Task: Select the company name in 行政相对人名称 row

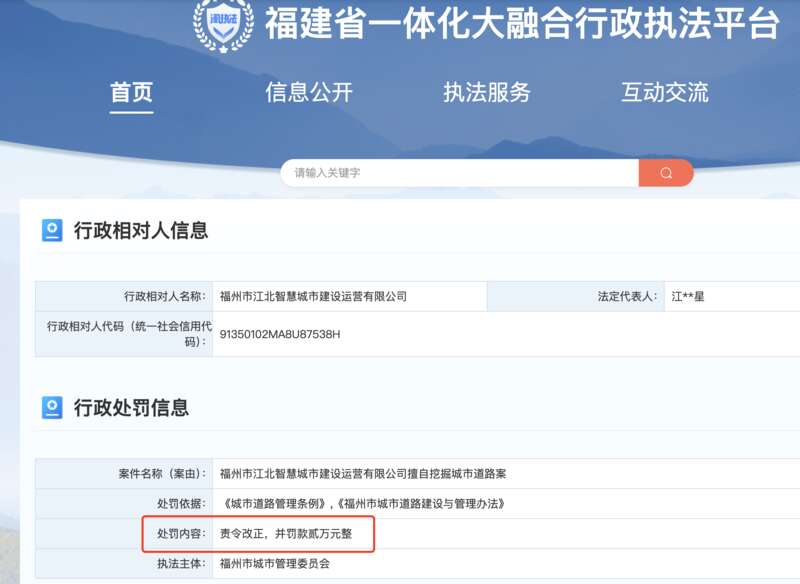Action: [313, 297]
